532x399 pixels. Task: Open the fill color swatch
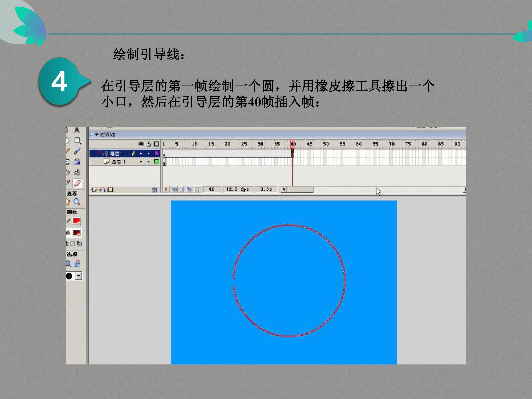coord(77,233)
